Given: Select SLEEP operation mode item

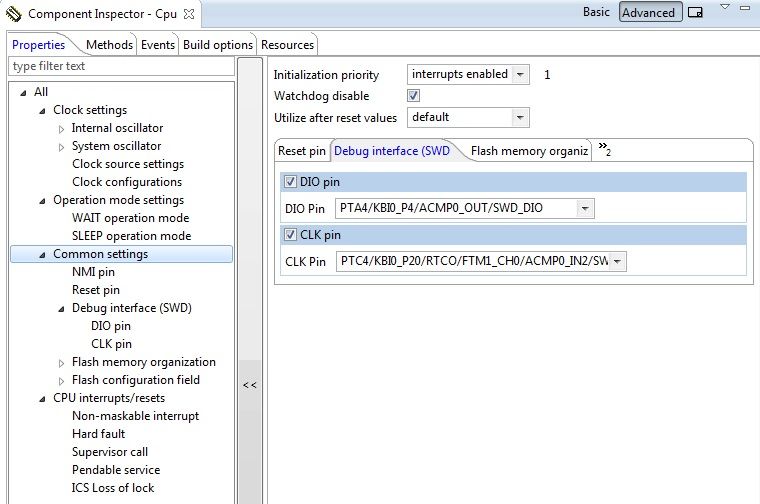Looking at the screenshot, I should [131, 236].
